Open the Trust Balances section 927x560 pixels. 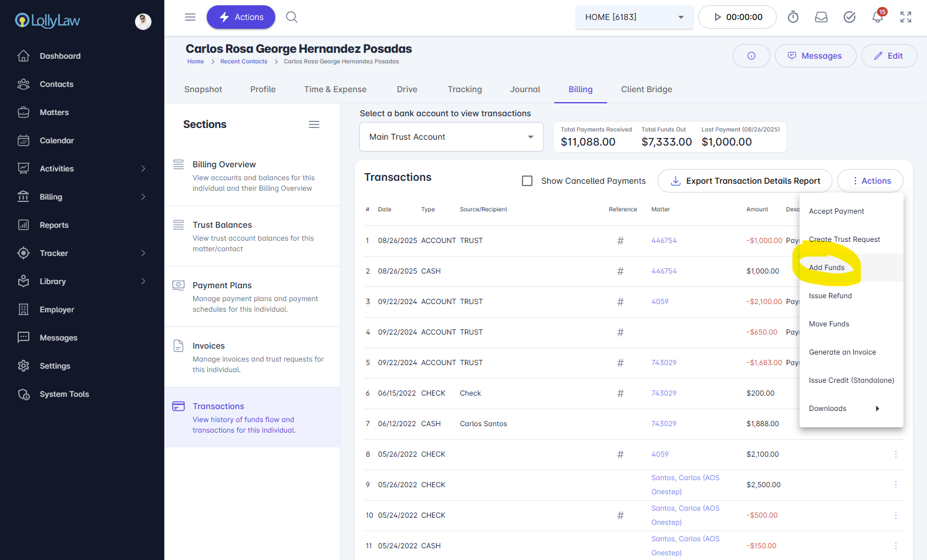223,225
